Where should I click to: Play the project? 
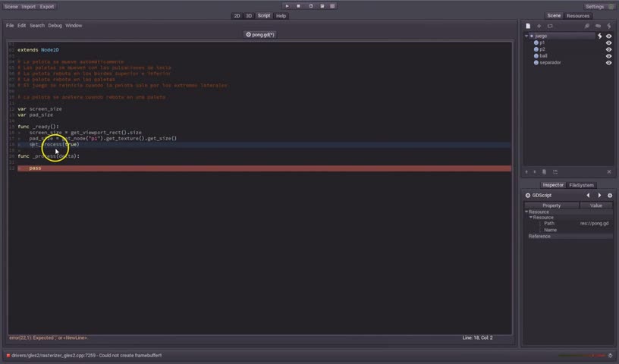tap(287, 6)
